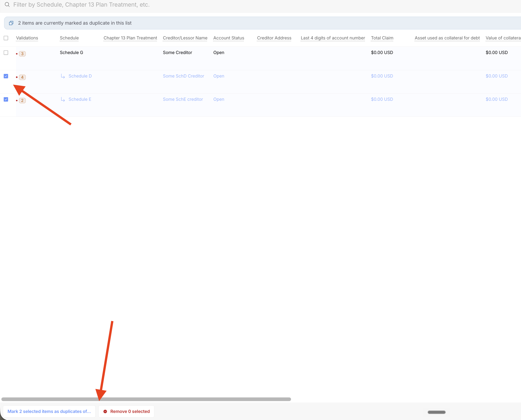Screen dimensions: 521x420
Task: Click Open status in Some Creditor row
Action: 219,52
